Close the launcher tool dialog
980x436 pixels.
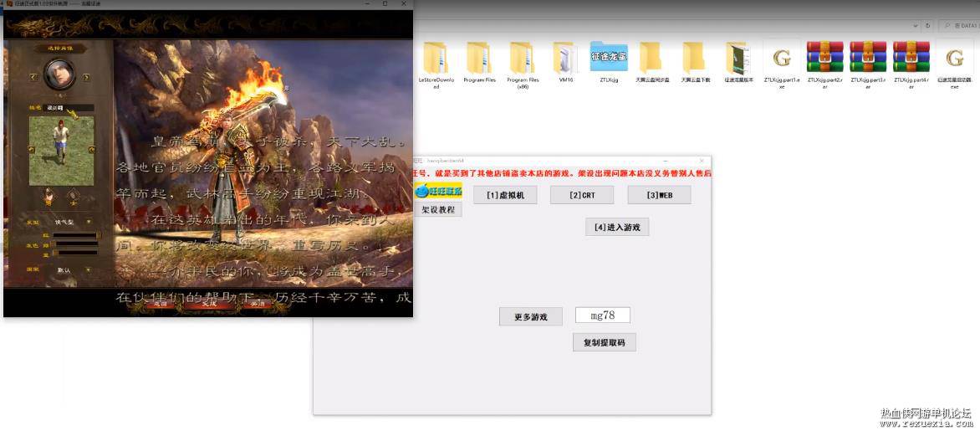pos(702,162)
